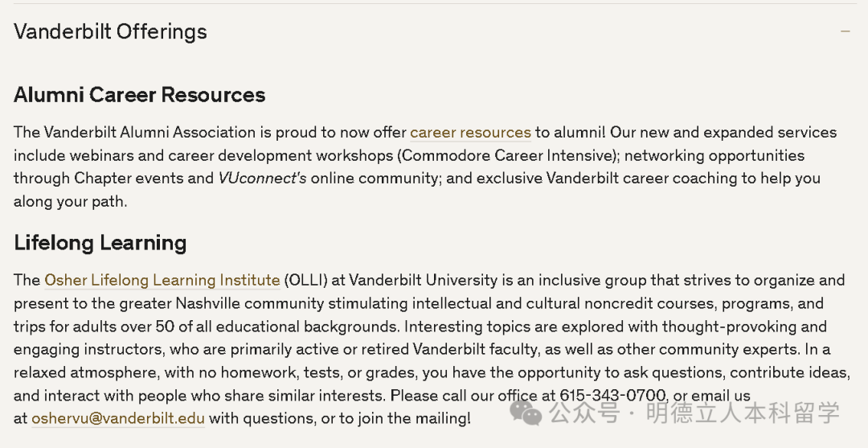The image size is (868, 448).
Task: Collapse the Vanderbilt Offerings section minus icon
Action: coord(845,32)
